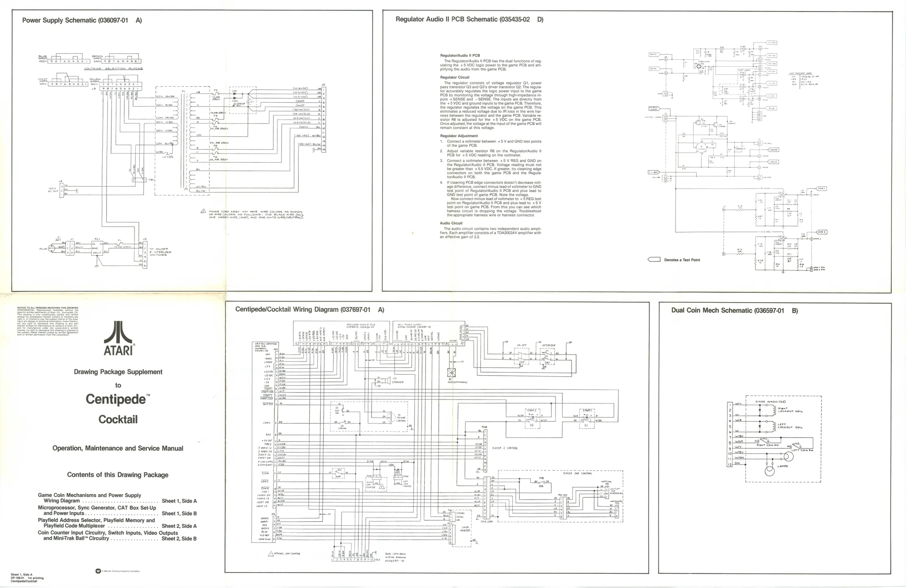Click the "TO ON/OFF & INTERLOCK SWITCHES" label
Viewport: 906px width, 588px height.
click(160, 252)
